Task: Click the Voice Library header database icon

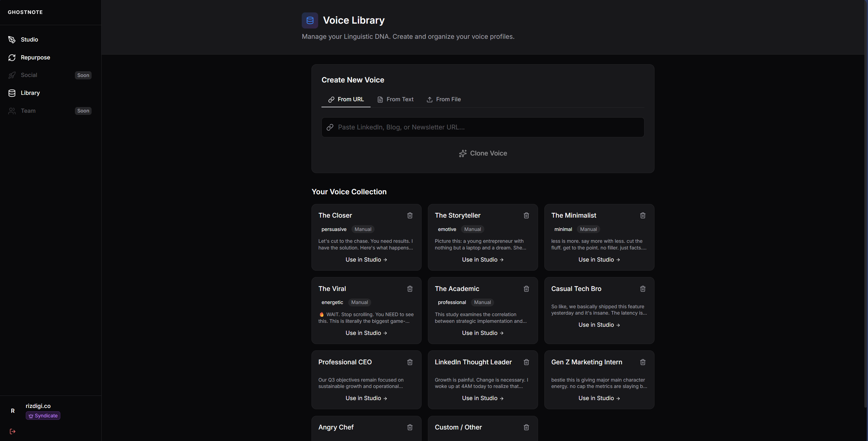Action: point(310,20)
